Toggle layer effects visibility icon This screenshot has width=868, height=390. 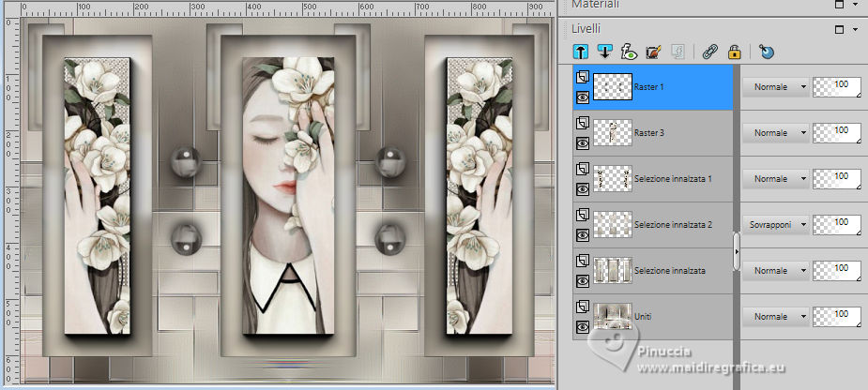point(629,52)
